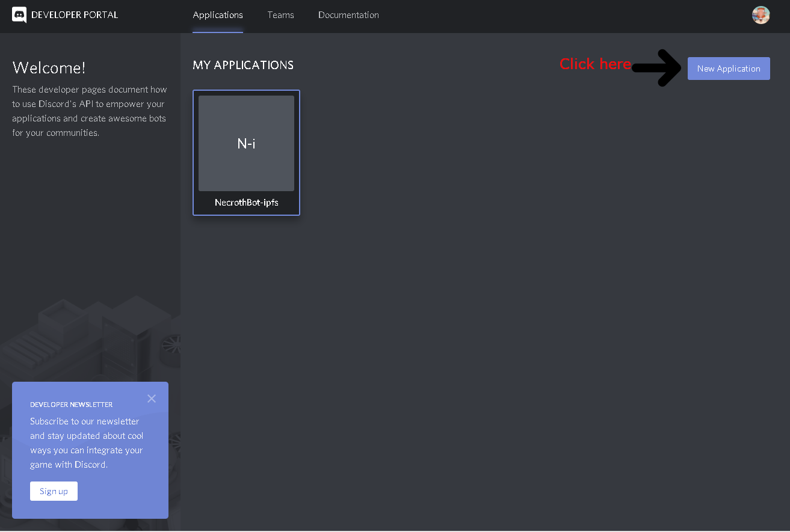This screenshot has height=532, width=790.
Task: Switch to the Applications tab
Action: point(218,15)
